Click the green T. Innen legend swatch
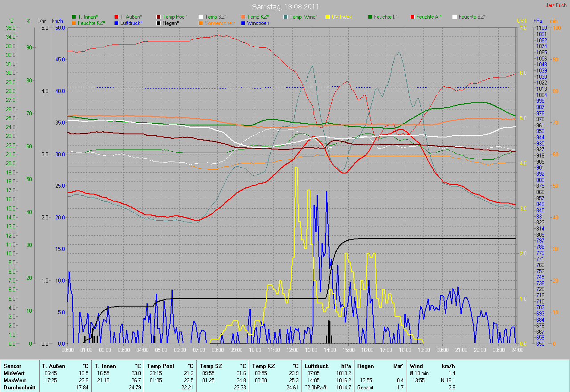 (74, 17)
